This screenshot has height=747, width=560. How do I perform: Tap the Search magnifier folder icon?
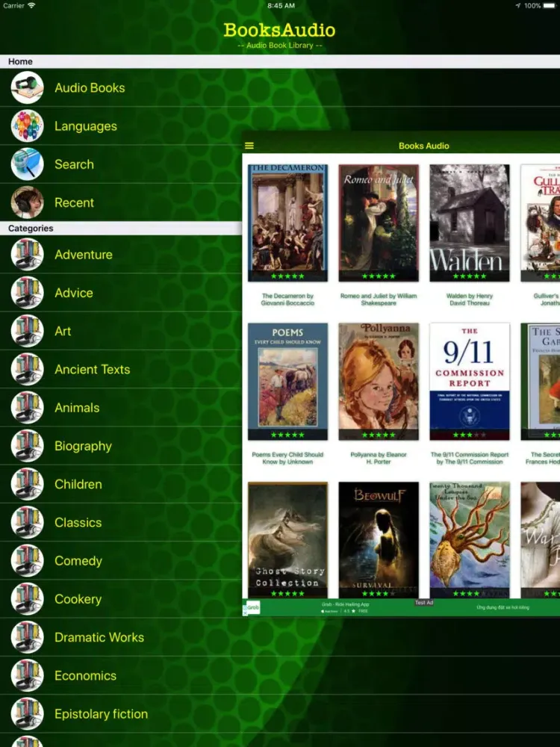28,164
